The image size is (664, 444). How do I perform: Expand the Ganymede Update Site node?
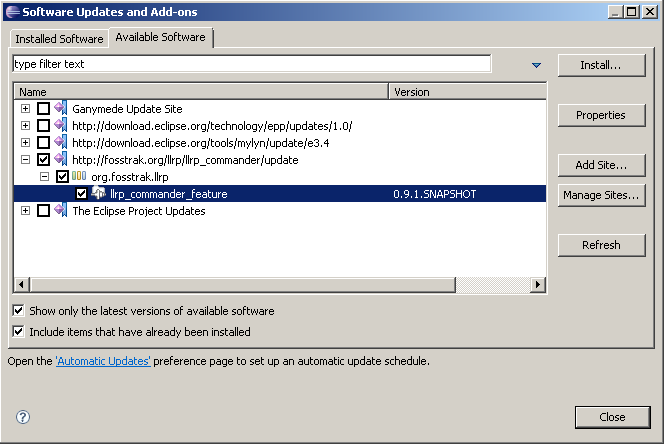(25, 108)
